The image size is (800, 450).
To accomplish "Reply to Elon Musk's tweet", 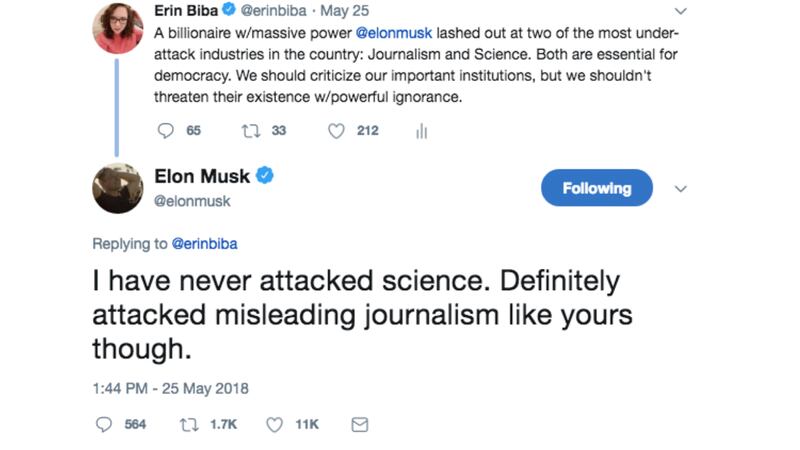I will click(x=103, y=424).
